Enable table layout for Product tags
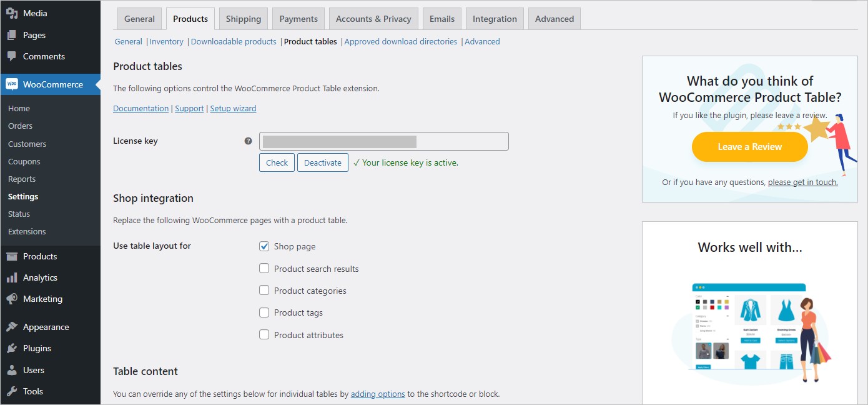Image resolution: width=868 pixels, height=405 pixels. click(264, 312)
